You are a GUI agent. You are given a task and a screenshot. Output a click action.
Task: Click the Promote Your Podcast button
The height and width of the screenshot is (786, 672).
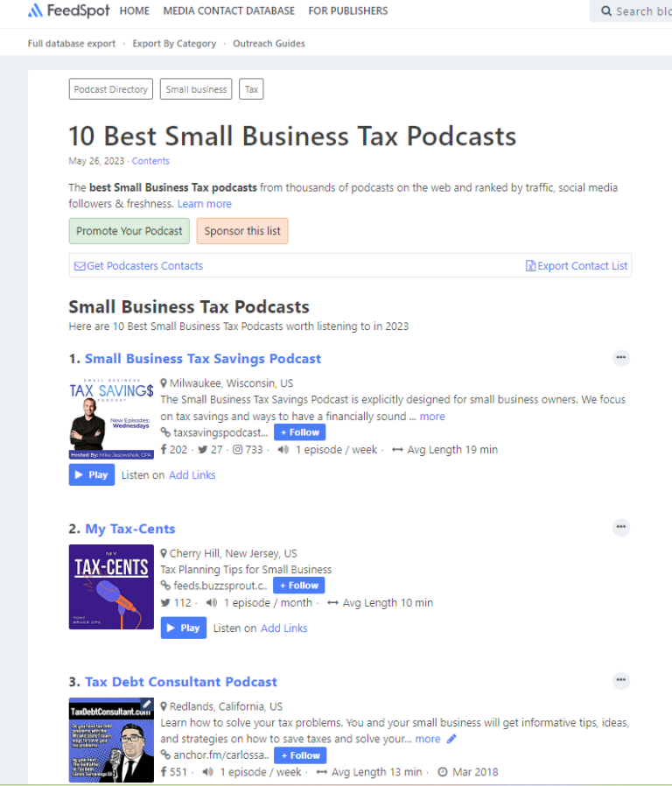click(x=129, y=231)
